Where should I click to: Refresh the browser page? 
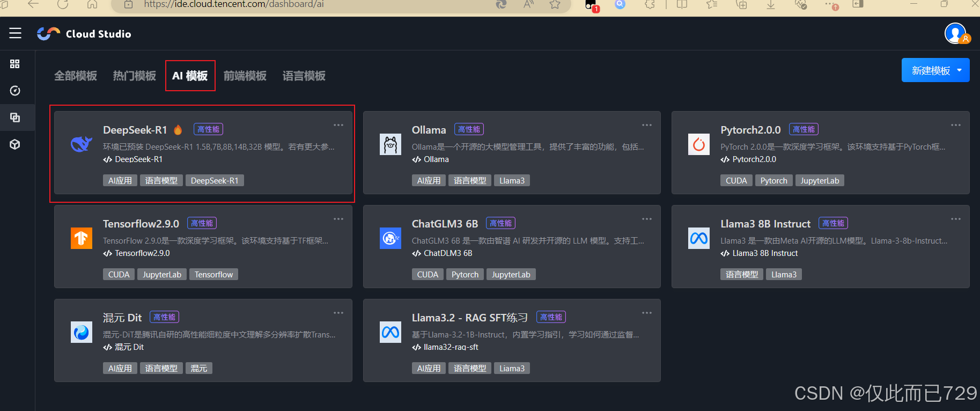click(x=63, y=4)
